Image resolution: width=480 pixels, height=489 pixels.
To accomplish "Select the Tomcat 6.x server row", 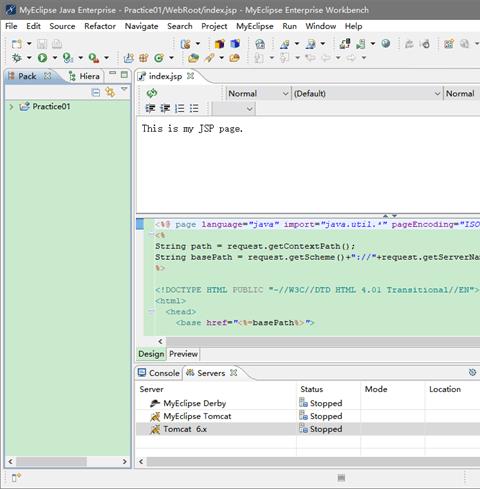I will pyautogui.click(x=308, y=429).
